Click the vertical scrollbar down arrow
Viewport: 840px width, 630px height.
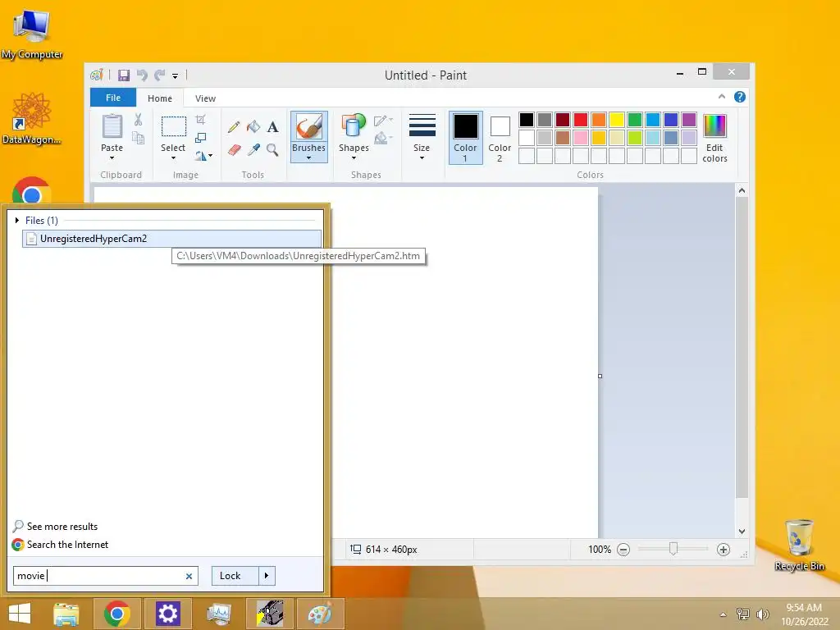point(742,532)
